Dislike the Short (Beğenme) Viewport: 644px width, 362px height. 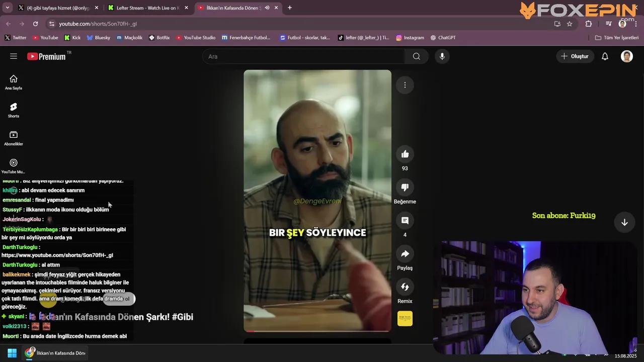405,187
